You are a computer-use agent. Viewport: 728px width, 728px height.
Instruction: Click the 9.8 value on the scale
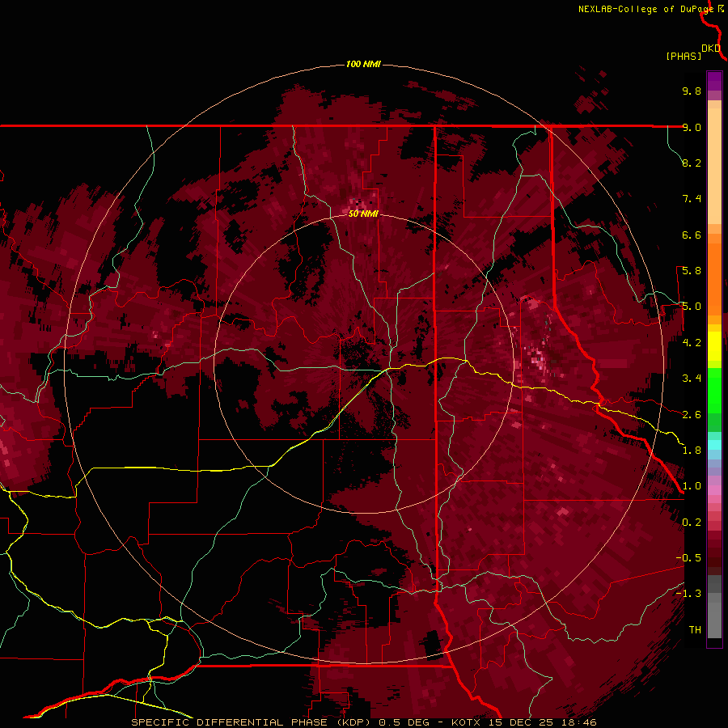click(x=692, y=91)
